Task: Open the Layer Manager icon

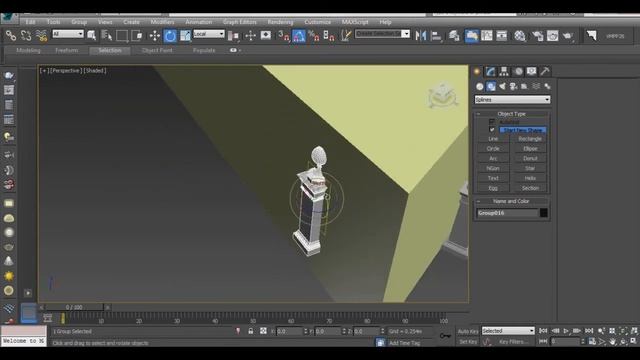Action: point(454,36)
